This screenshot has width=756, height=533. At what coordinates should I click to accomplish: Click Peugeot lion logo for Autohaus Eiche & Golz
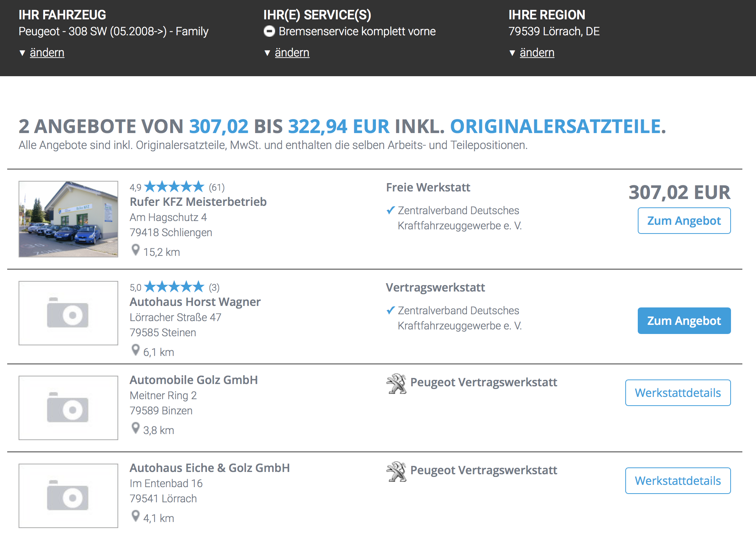[x=396, y=472]
